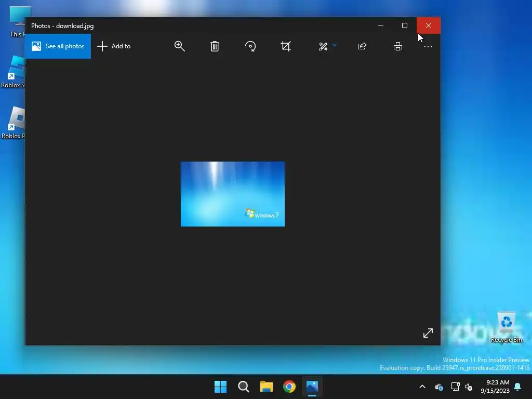The width and height of the screenshot is (532, 399).
Task: Open the Add to menu
Action: tap(114, 46)
